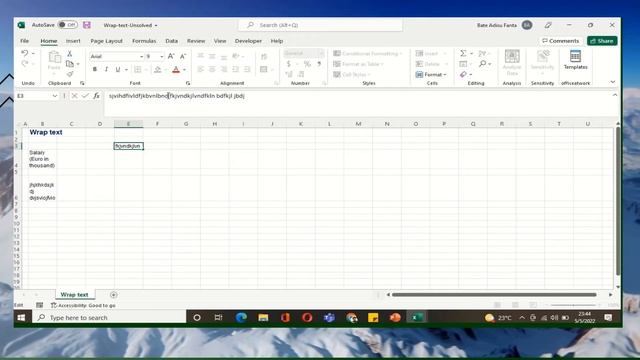This screenshot has height=360, width=640.
Task: Click the Fill Color bucket icon
Action: 158,69
